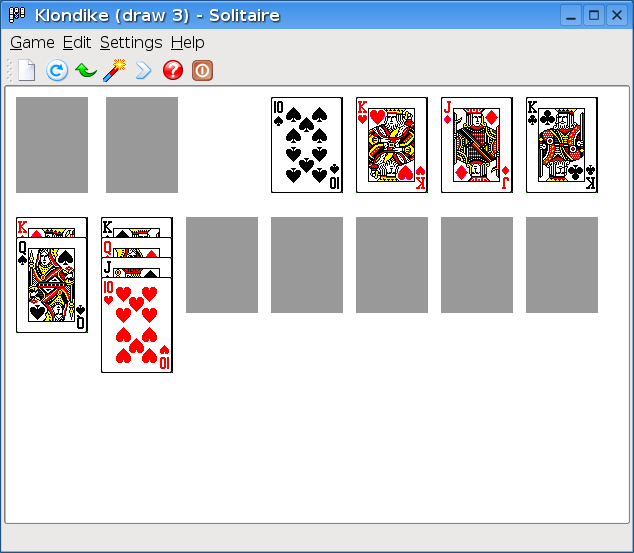Select the Jack of diamonds foundation card

coord(477,145)
